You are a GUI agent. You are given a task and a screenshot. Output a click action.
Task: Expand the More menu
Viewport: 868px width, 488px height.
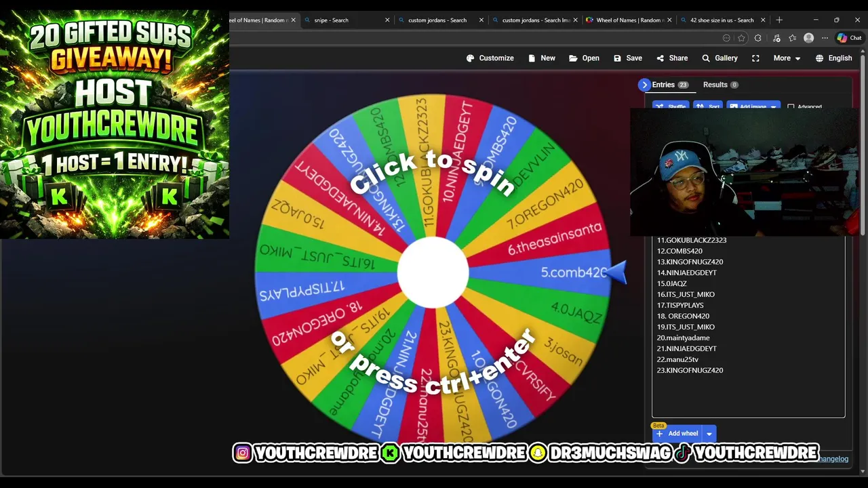pyautogui.click(x=787, y=58)
